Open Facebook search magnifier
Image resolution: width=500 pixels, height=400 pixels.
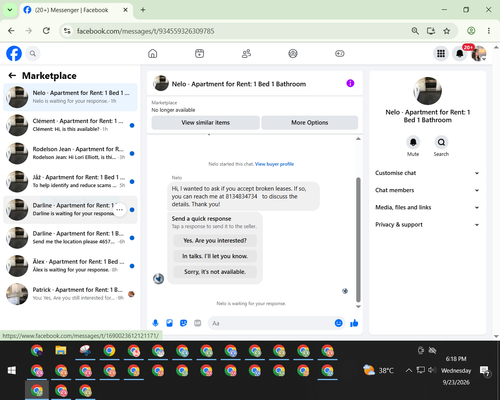(33, 53)
